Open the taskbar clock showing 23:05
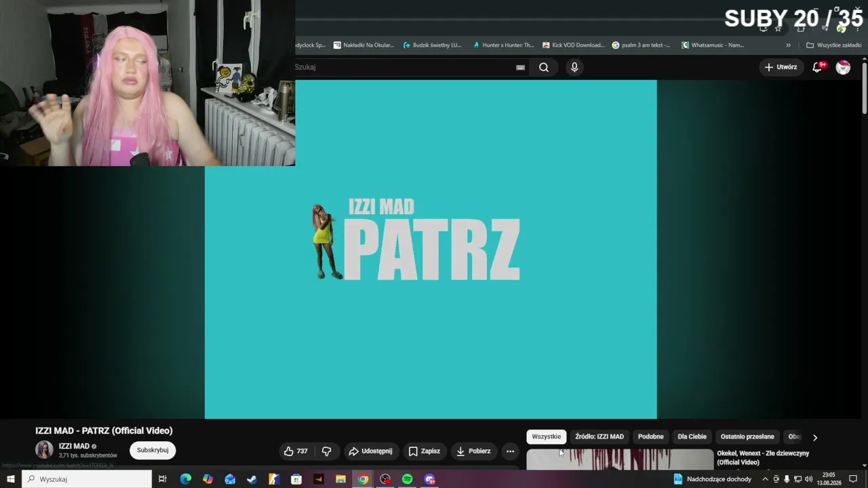The image size is (868, 488). (x=829, y=479)
